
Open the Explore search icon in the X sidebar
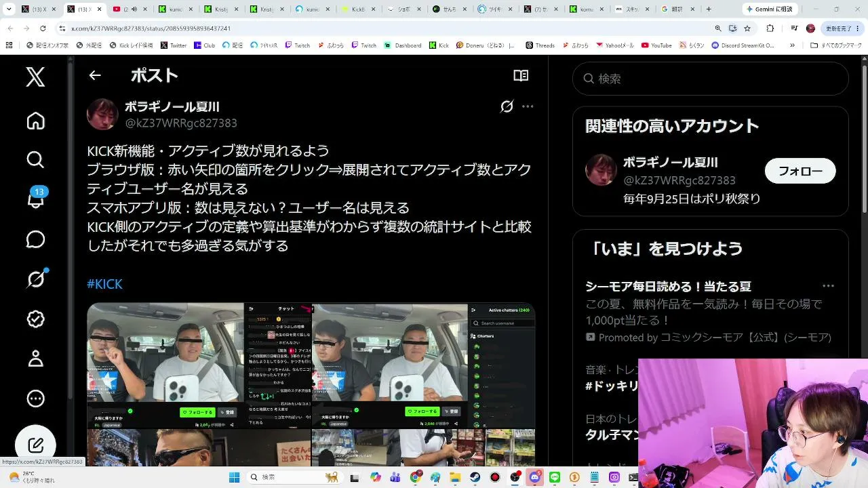35,160
